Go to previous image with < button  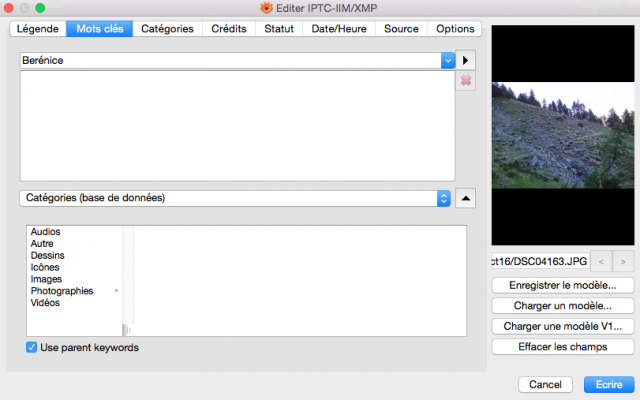(601, 262)
